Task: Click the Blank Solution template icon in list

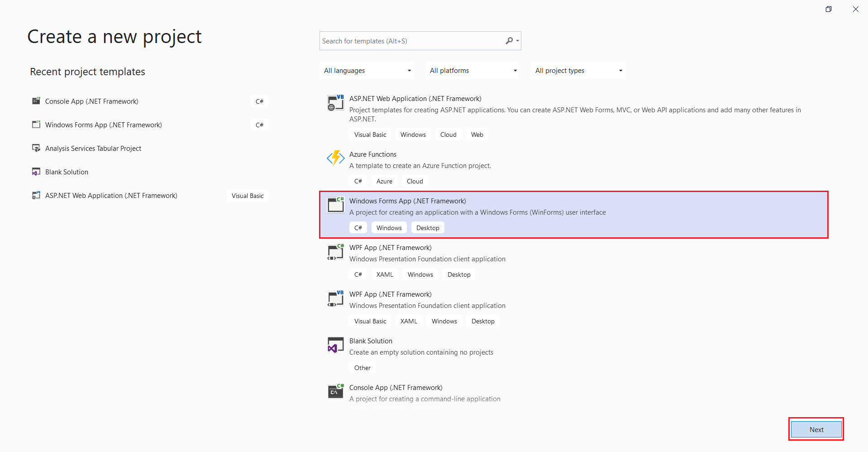Action: (x=336, y=345)
